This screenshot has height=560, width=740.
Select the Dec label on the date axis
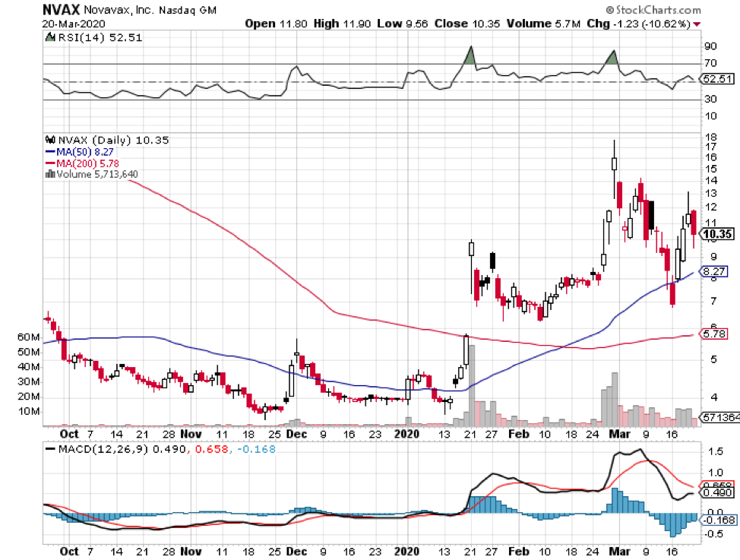tap(296, 434)
